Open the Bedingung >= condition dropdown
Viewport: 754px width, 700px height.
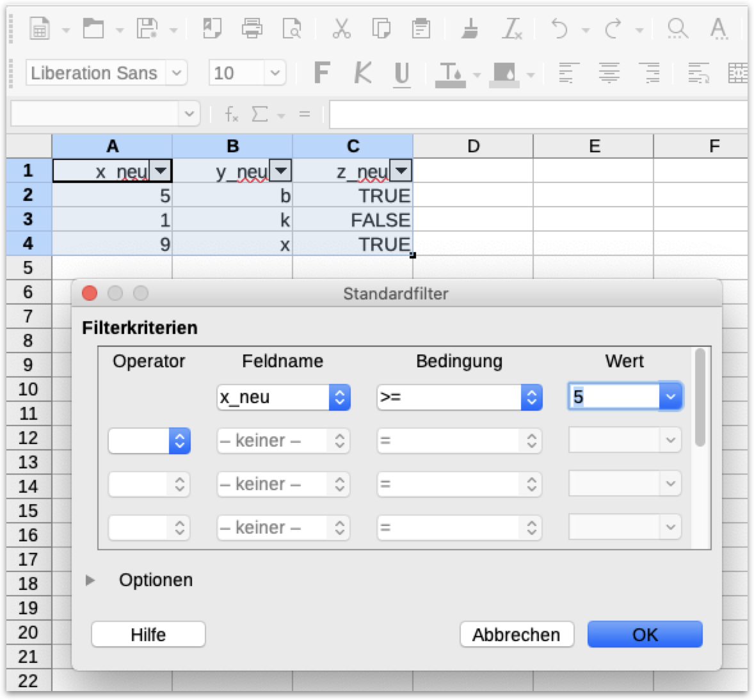point(531,397)
